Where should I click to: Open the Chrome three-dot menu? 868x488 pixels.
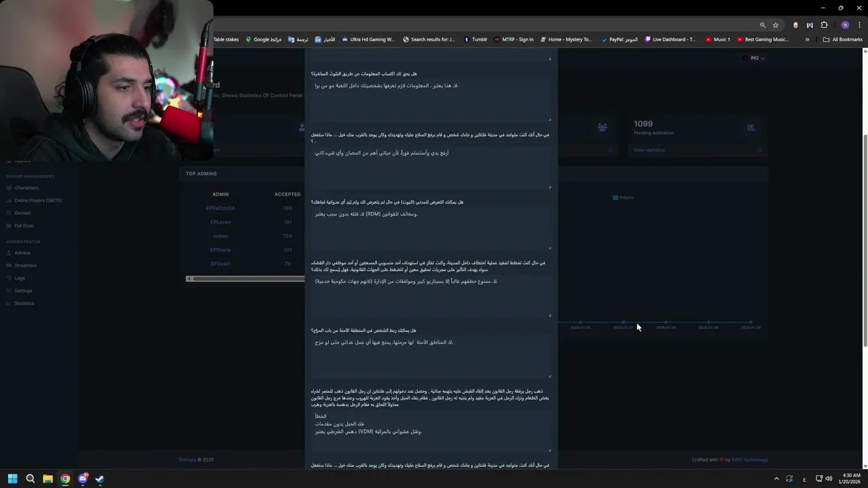point(859,25)
